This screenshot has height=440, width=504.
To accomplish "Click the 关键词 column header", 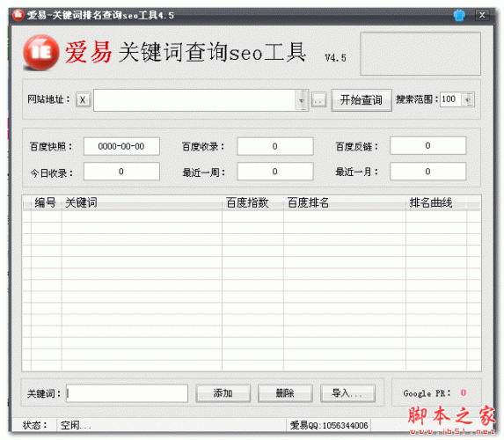I will coord(142,203).
